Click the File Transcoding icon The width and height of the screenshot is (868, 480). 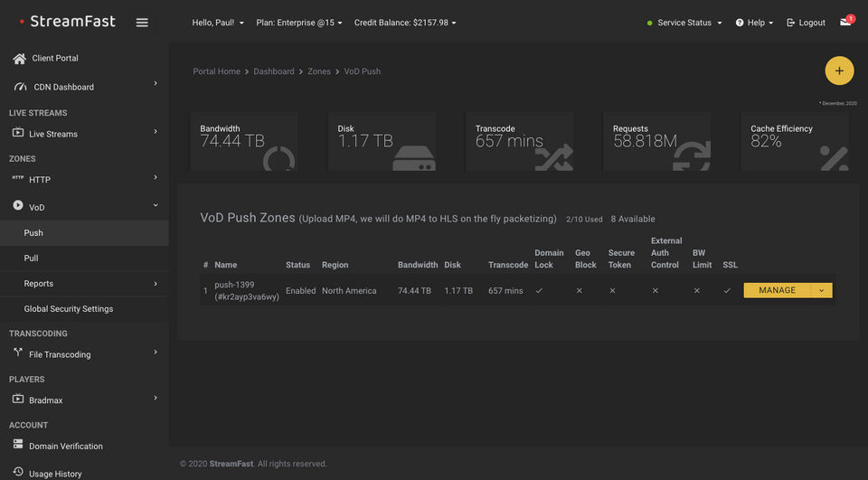(18, 353)
